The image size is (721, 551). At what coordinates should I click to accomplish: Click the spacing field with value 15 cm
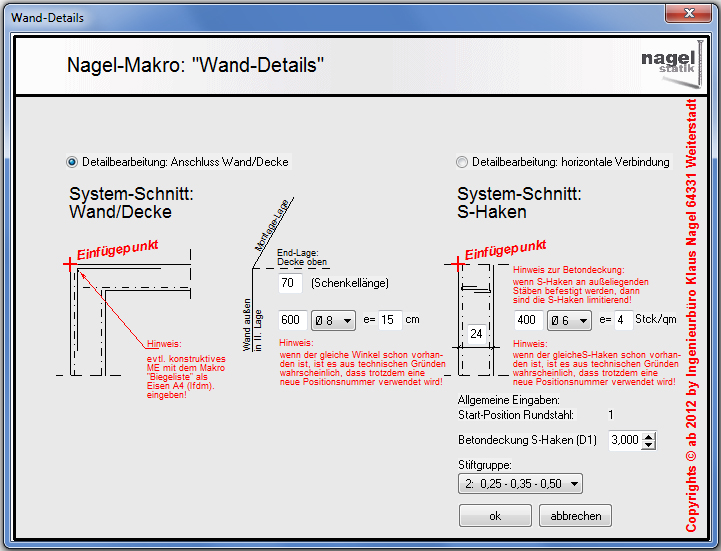coord(388,320)
